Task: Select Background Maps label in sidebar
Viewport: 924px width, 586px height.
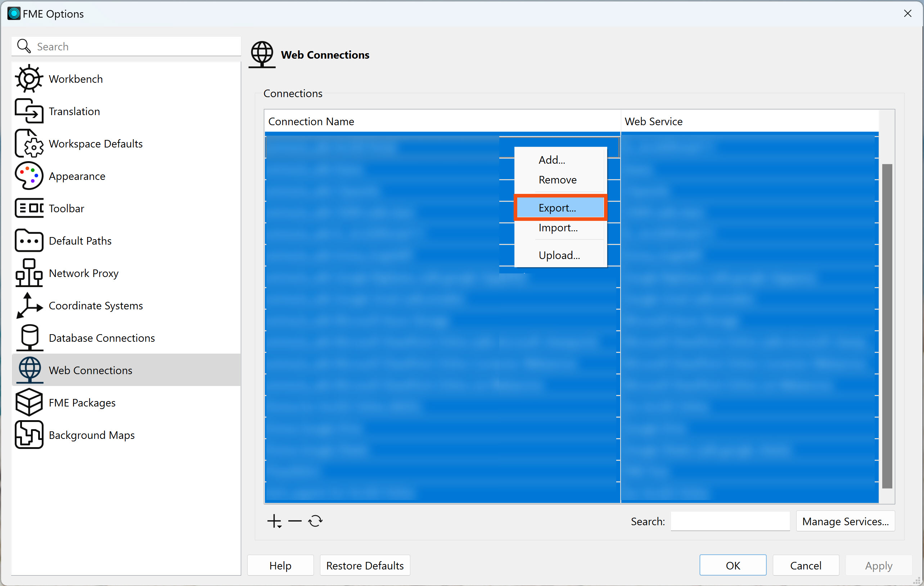Action: 92,435
